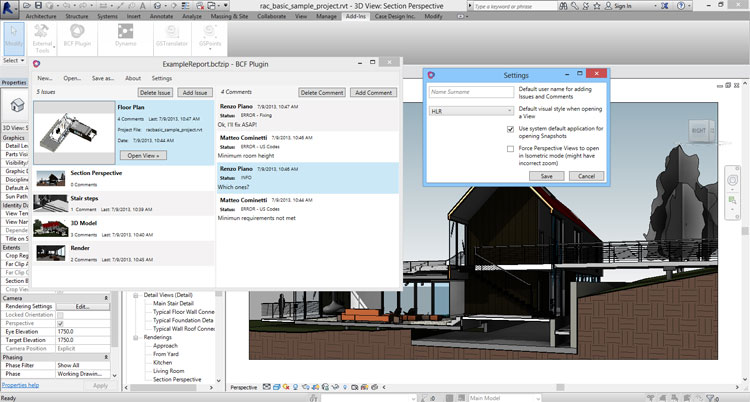This screenshot has height=402, width=750.
Task: Toggle the Locked Orientation checkbox
Action: coord(60,315)
